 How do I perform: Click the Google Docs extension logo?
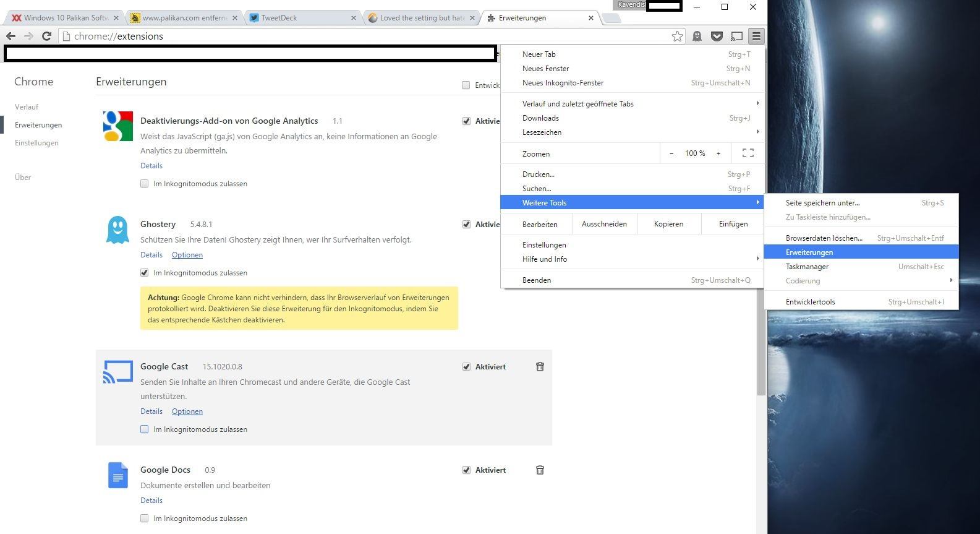(118, 475)
